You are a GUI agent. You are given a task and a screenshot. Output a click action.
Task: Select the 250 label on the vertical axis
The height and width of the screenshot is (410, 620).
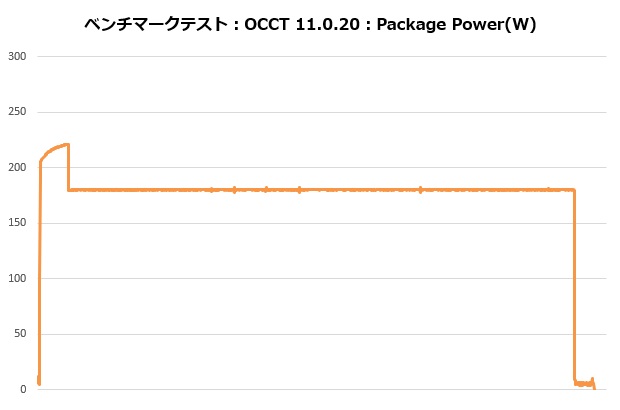pos(17,112)
